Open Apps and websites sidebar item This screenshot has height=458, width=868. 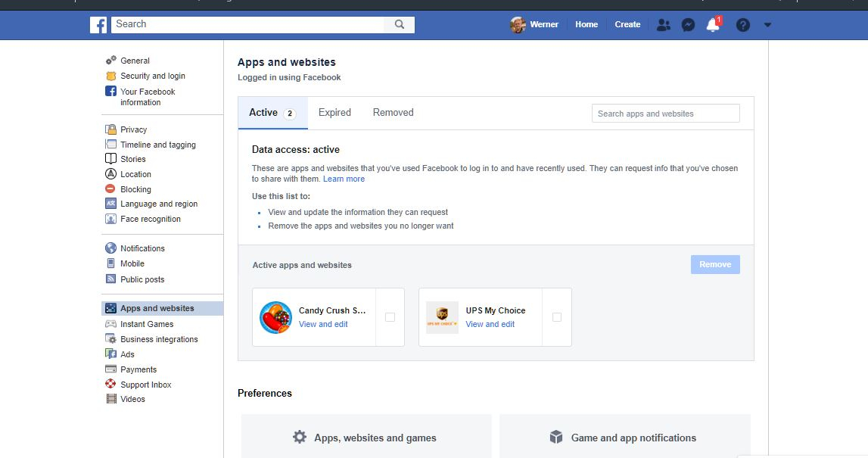click(x=162, y=308)
